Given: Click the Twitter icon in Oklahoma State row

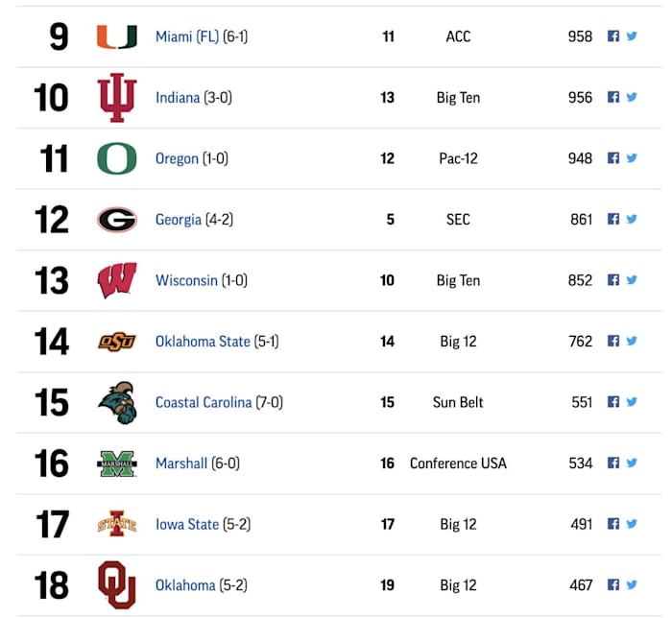Looking at the screenshot, I should 632,341.
